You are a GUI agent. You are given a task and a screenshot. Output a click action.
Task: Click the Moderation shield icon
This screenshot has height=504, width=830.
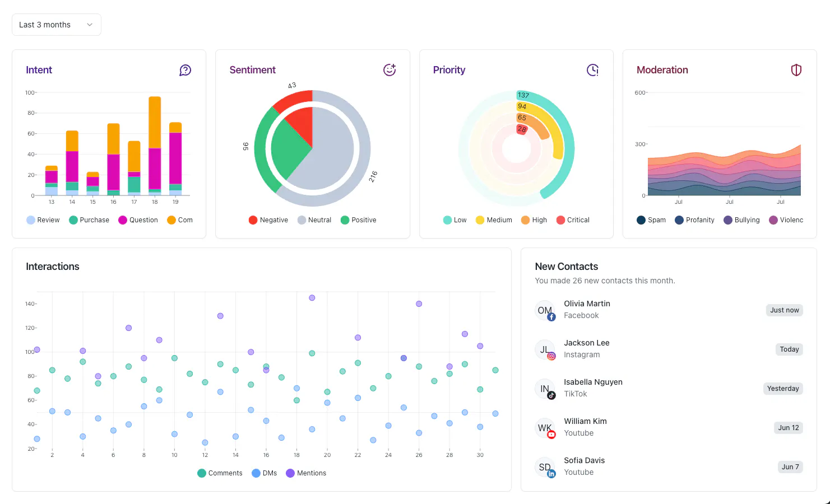click(796, 70)
